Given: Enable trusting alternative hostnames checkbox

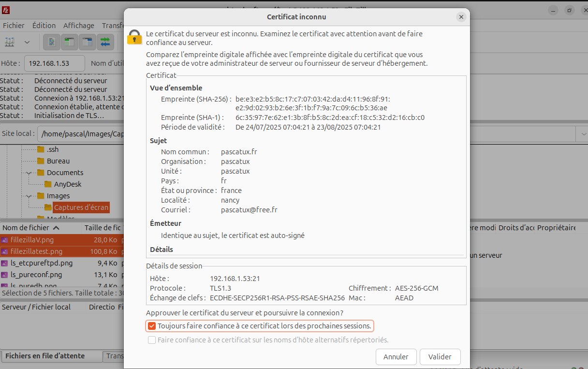Looking at the screenshot, I should [152, 339].
